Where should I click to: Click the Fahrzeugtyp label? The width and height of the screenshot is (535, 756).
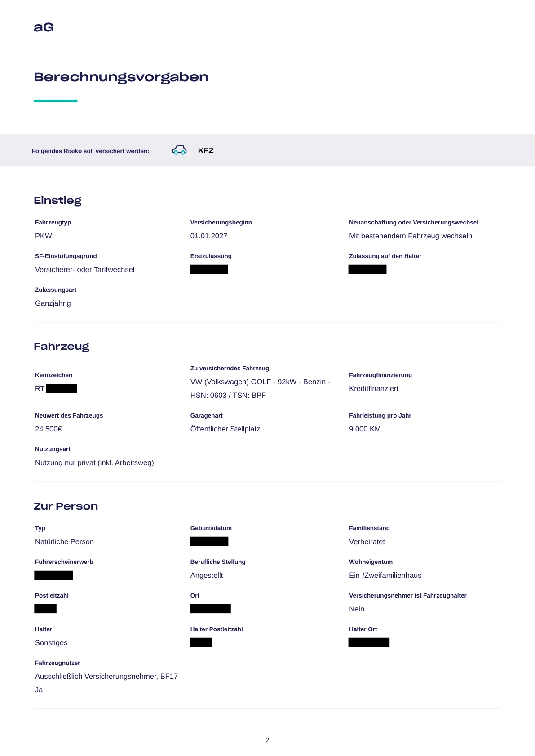coord(53,223)
